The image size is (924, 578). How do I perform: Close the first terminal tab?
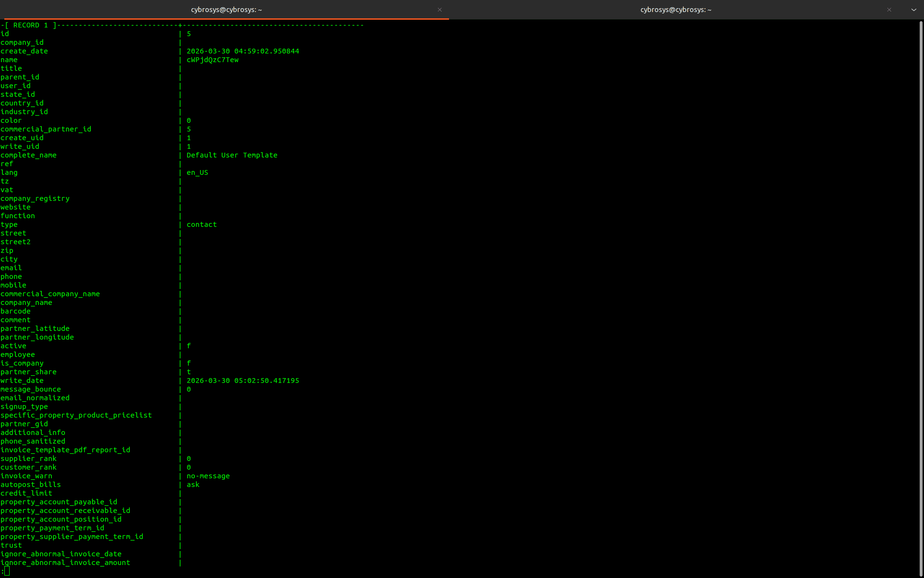[x=439, y=10]
